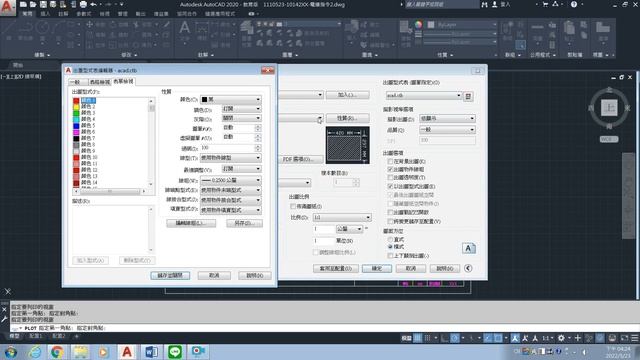
Task: Toggle the grid display icon in status bar
Action: pyautogui.click(x=418, y=338)
